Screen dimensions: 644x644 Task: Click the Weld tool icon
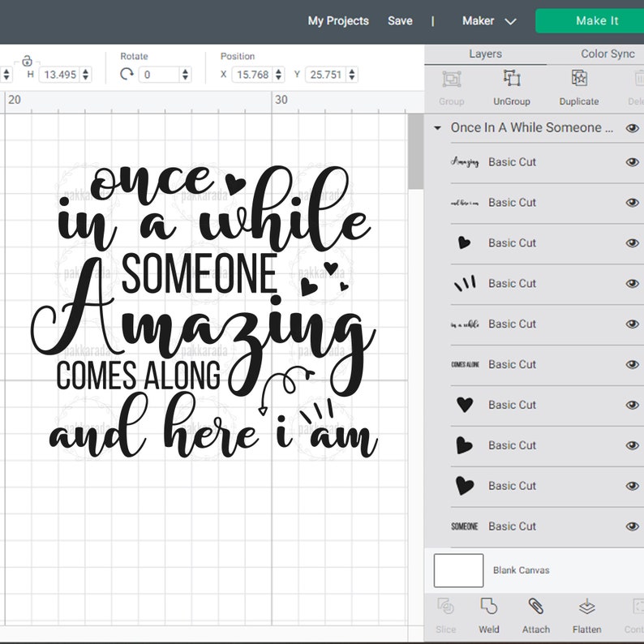[x=489, y=606]
